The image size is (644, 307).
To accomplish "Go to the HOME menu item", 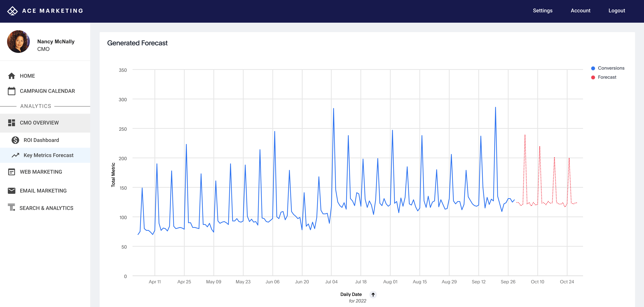I will (27, 76).
